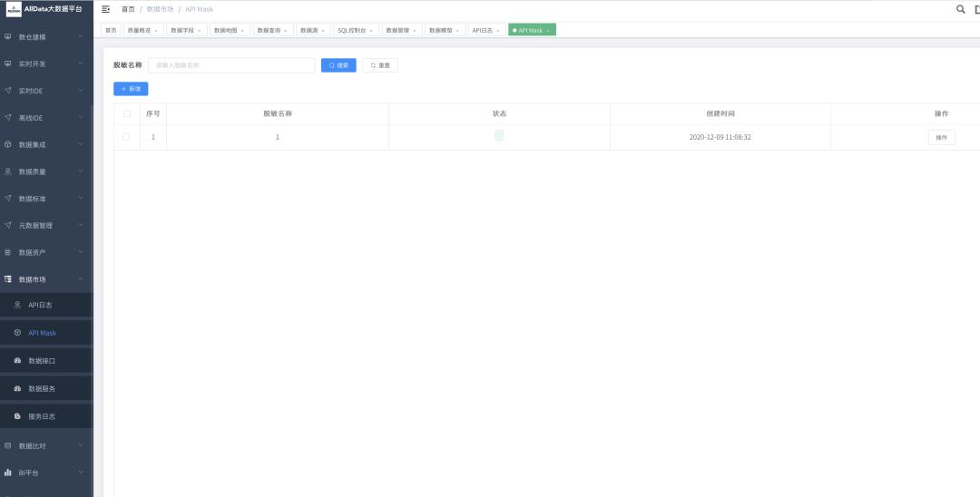The height and width of the screenshot is (497, 980).
Task: Click the API日志 submenu icon
Action: click(x=17, y=305)
